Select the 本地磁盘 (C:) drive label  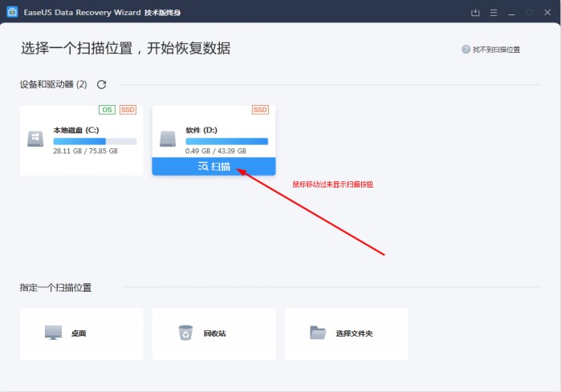tap(75, 130)
